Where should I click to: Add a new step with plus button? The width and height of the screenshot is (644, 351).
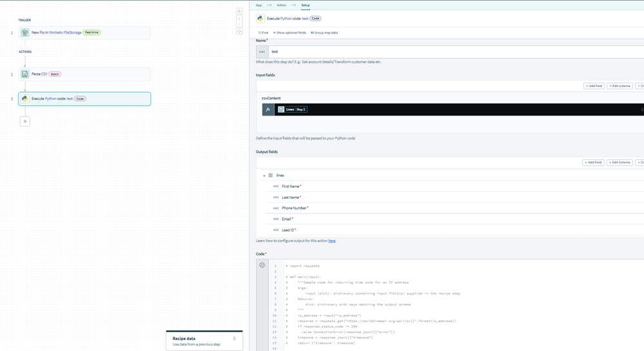click(25, 121)
